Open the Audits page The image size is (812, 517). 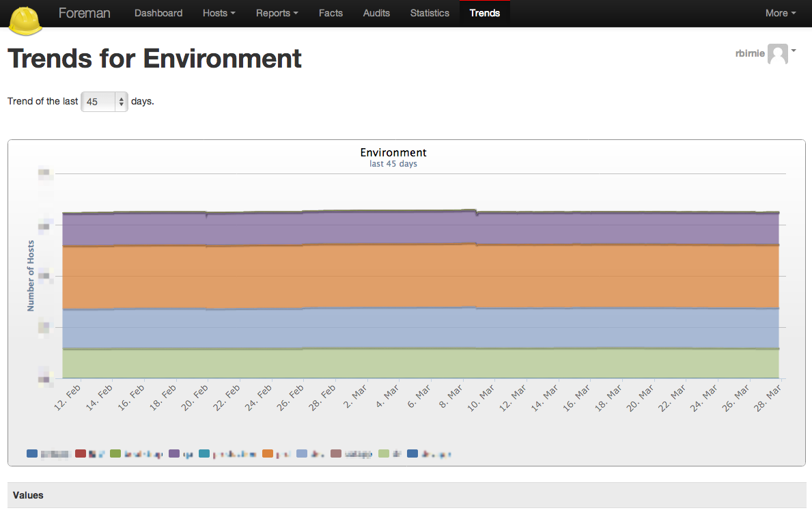point(376,13)
